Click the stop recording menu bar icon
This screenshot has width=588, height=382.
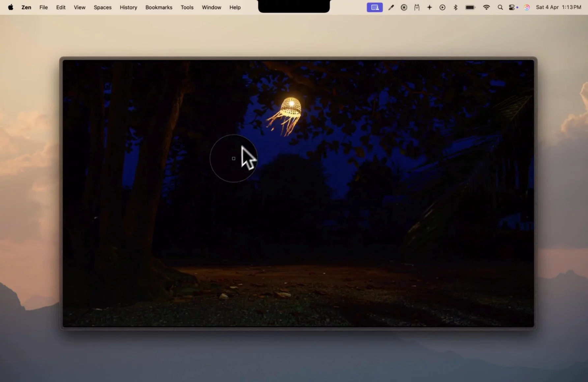[x=404, y=7]
